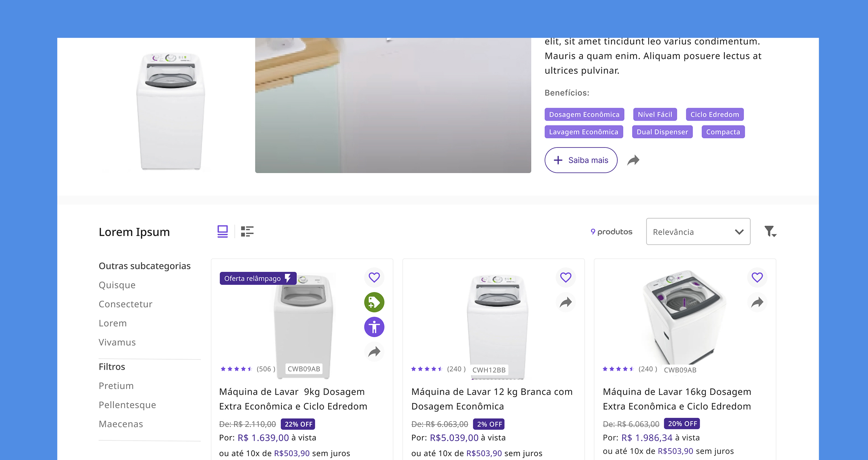Share the 16kg washing machine product
The height and width of the screenshot is (460, 868).
tap(757, 302)
